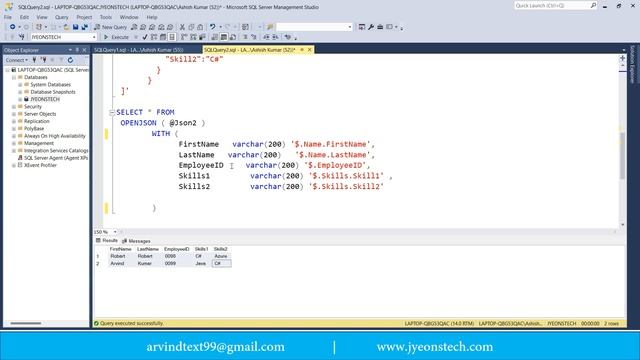
Task: Switch to the Messages tab
Action: 136,241
